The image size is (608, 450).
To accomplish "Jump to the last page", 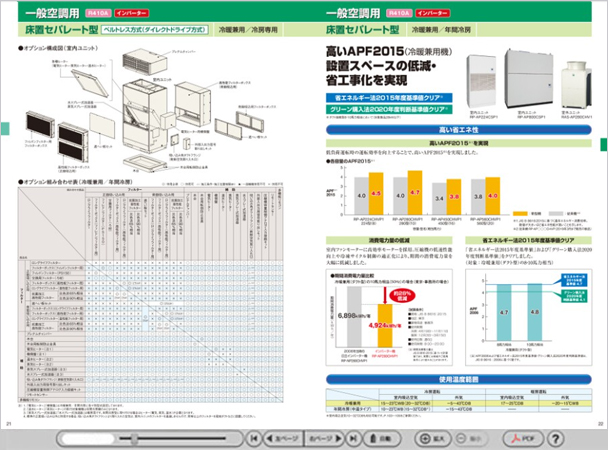I will pos(353,438).
